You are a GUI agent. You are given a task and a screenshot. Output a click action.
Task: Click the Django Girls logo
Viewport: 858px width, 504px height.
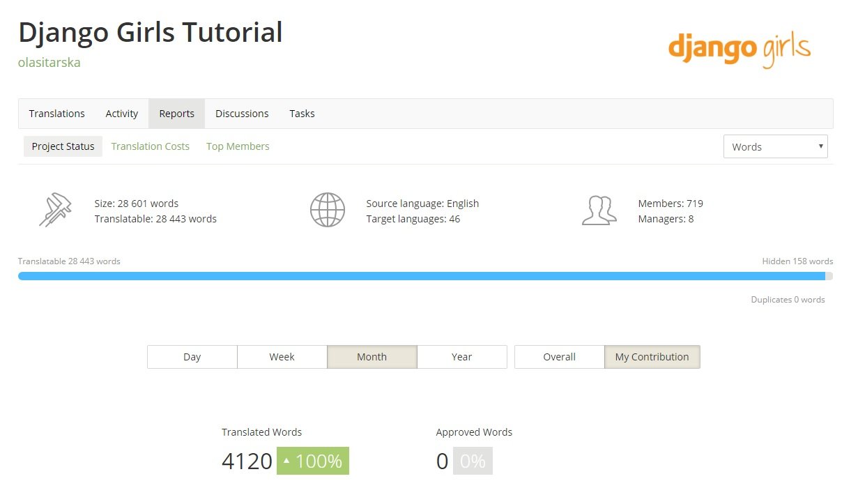(x=740, y=49)
